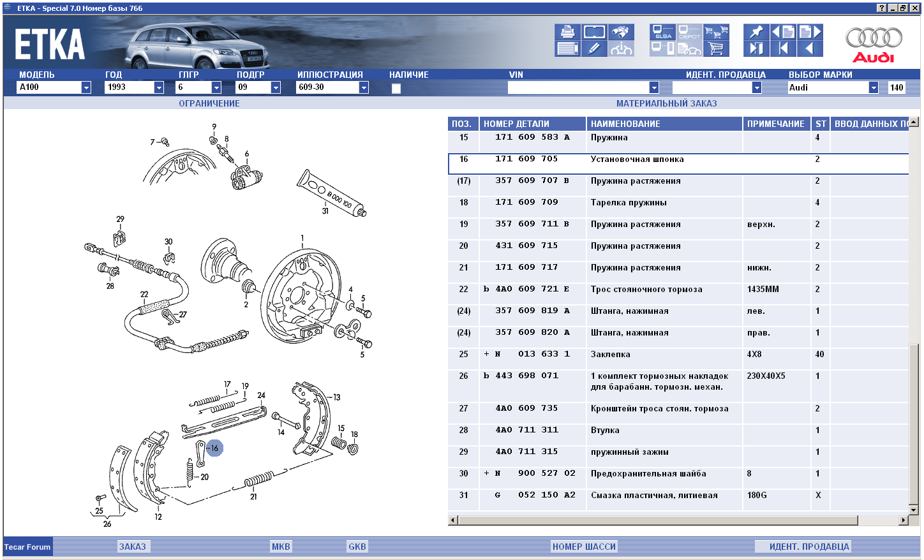
Task: Select row Тарелка пружины
Action: point(678,207)
